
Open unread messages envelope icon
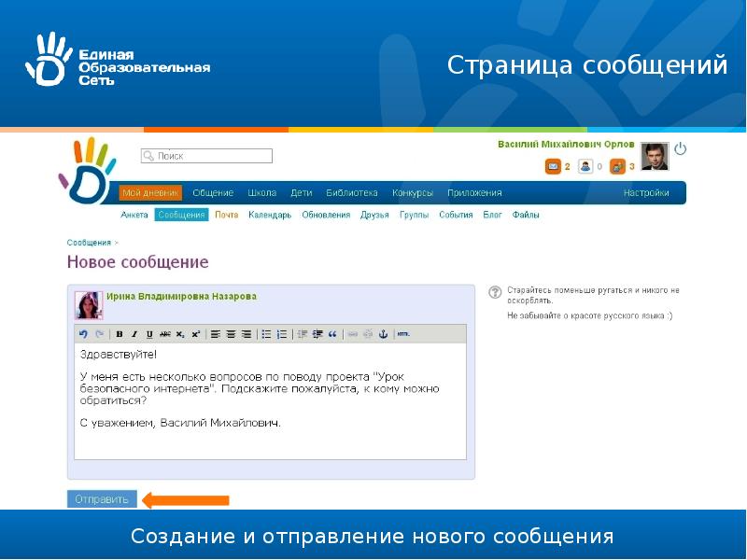click(553, 166)
